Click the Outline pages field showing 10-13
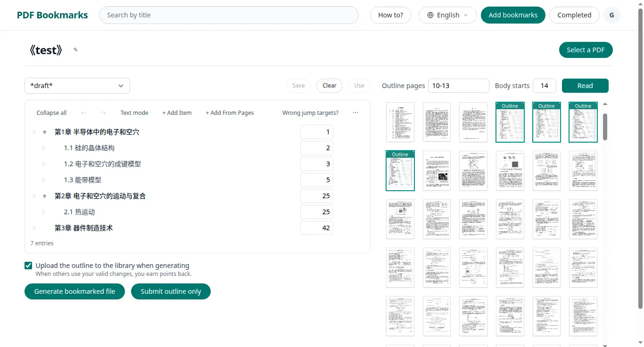The height and width of the screenshot is (347, 644). pyautogui.click(x=459, y=86)
